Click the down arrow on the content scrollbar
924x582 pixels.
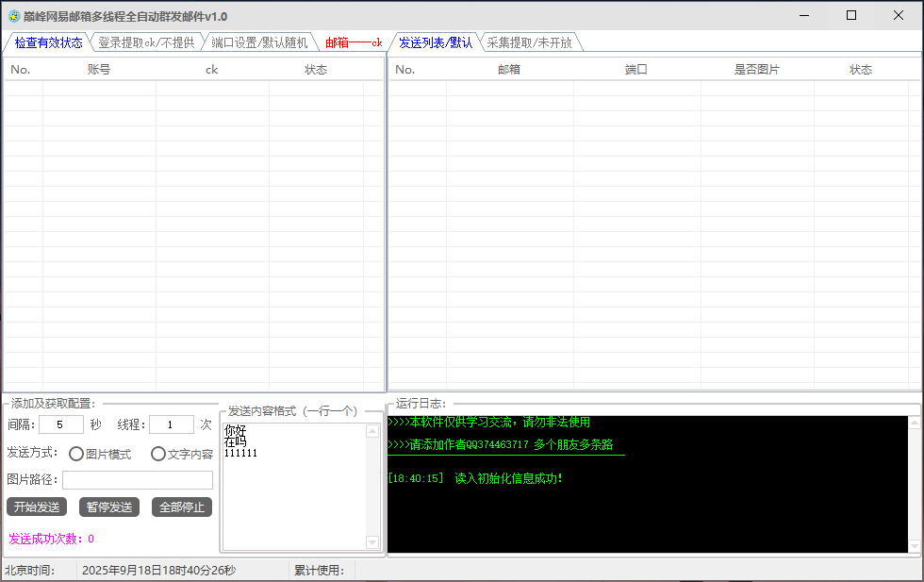pyautogui.click(x=371, y=542)
